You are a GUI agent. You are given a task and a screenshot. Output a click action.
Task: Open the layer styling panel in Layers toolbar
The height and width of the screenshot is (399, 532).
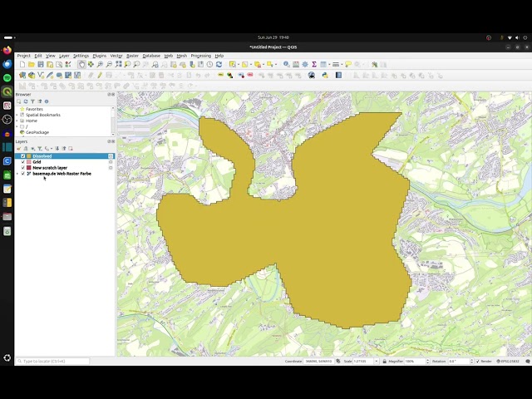point(18,149)
